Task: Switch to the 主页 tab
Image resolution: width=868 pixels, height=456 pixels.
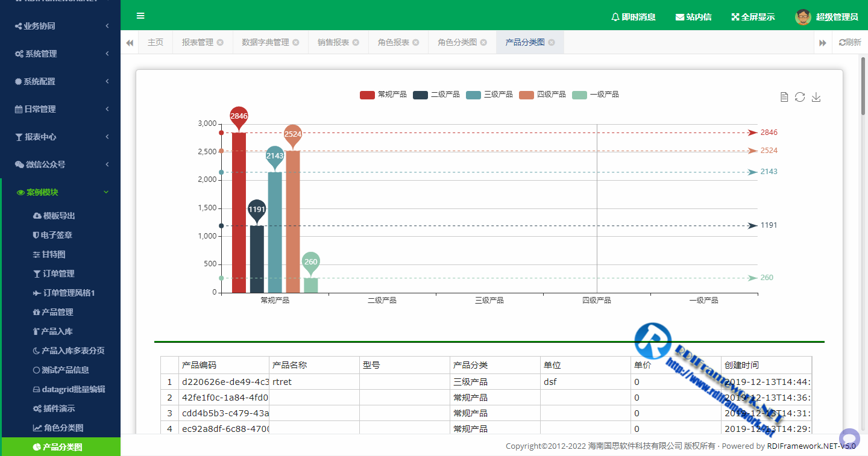Action: click(x=156, y=42)
